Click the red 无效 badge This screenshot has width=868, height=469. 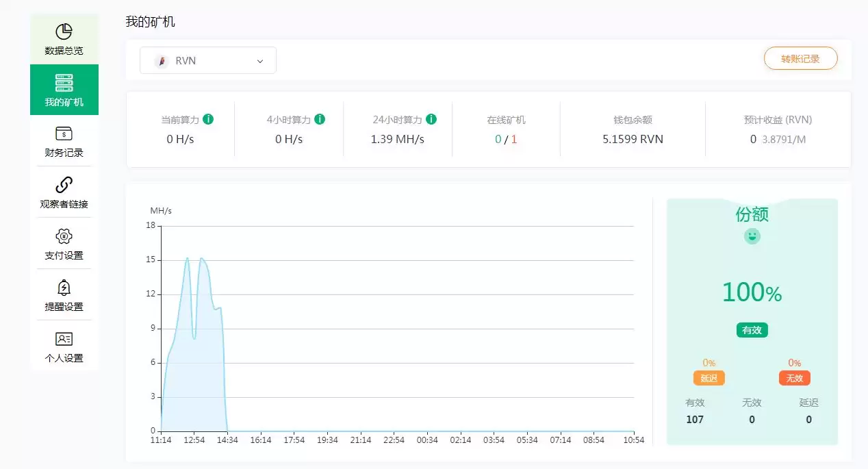click(794, 378)
